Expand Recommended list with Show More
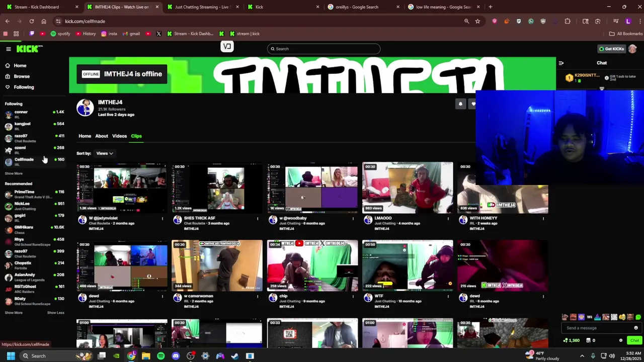 point(14,313)
